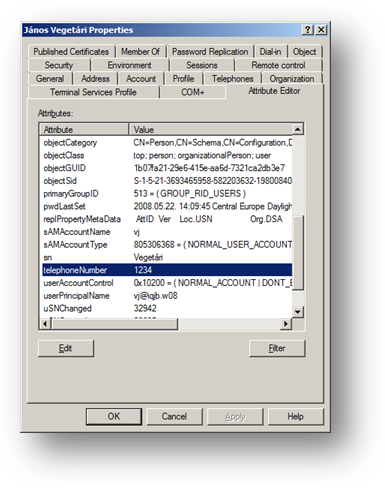The width and height of the screenshot is (385, 488).
Task: Click the vertical scrollbar thumb in the list
Action: point(298,253)
